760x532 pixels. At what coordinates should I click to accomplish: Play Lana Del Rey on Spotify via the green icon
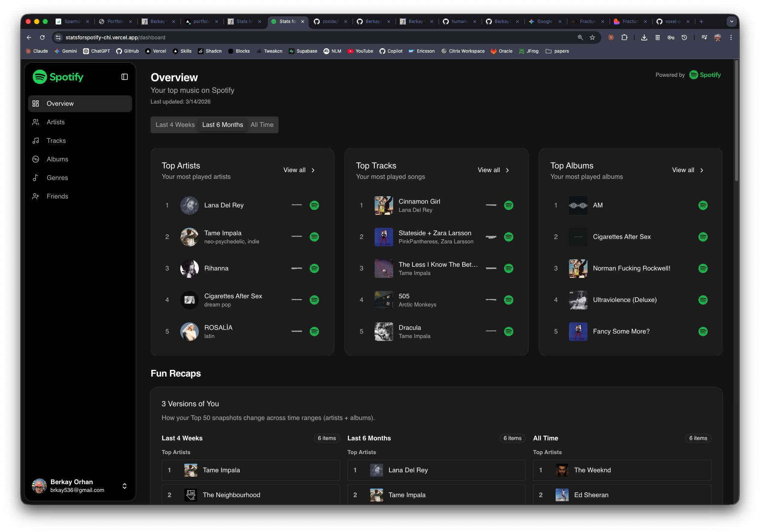click(x=314, y=205)
